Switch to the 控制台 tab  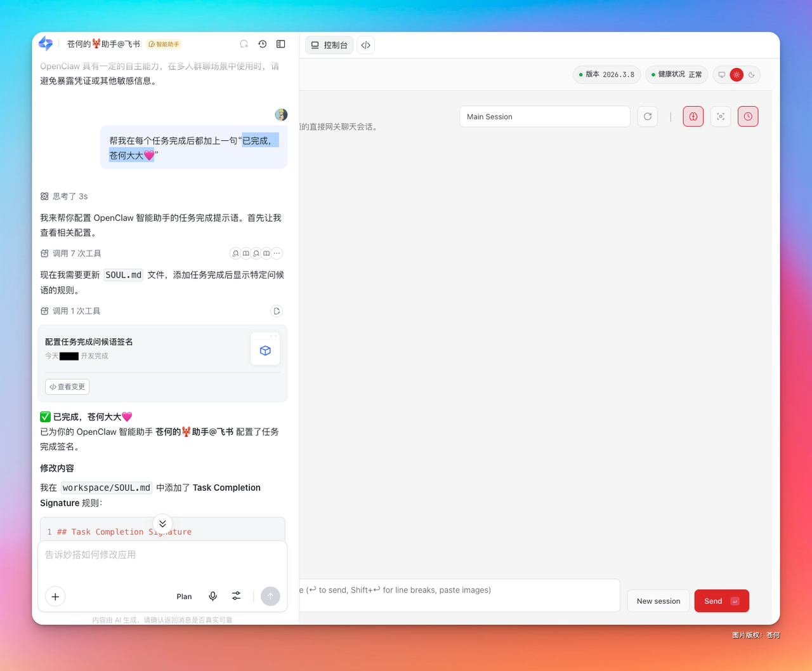point(329,45)
